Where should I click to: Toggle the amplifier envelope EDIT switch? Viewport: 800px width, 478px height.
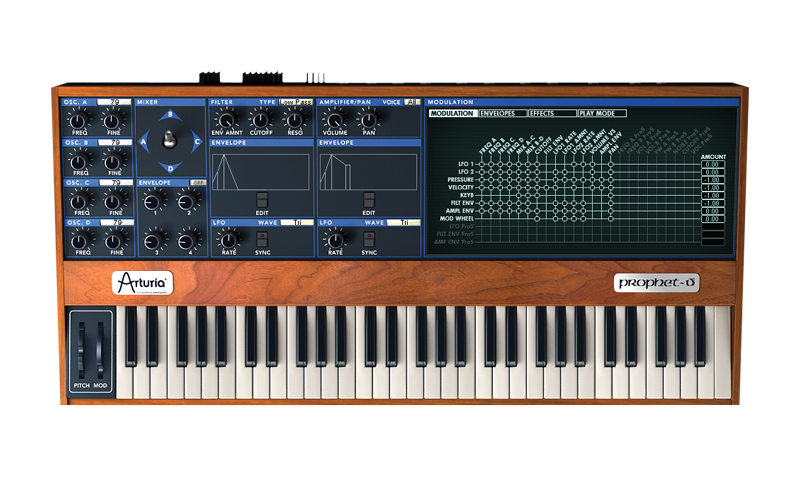point(369,199)
